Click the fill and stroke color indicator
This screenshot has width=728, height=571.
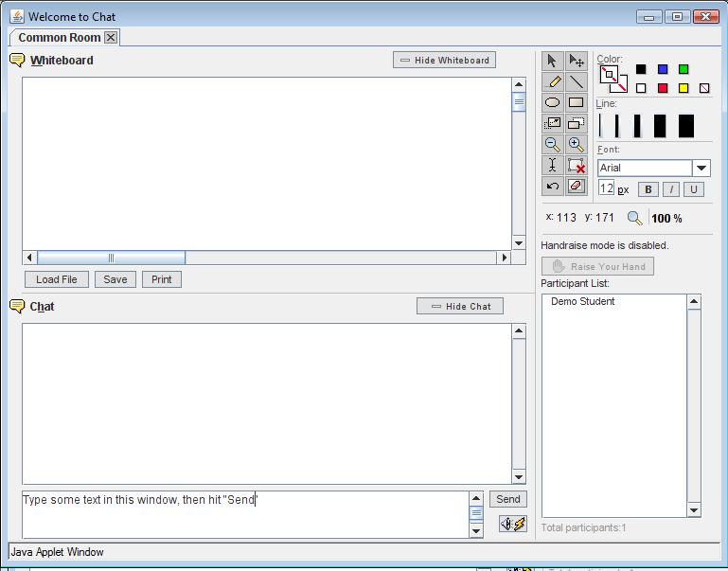pos(613,79)
